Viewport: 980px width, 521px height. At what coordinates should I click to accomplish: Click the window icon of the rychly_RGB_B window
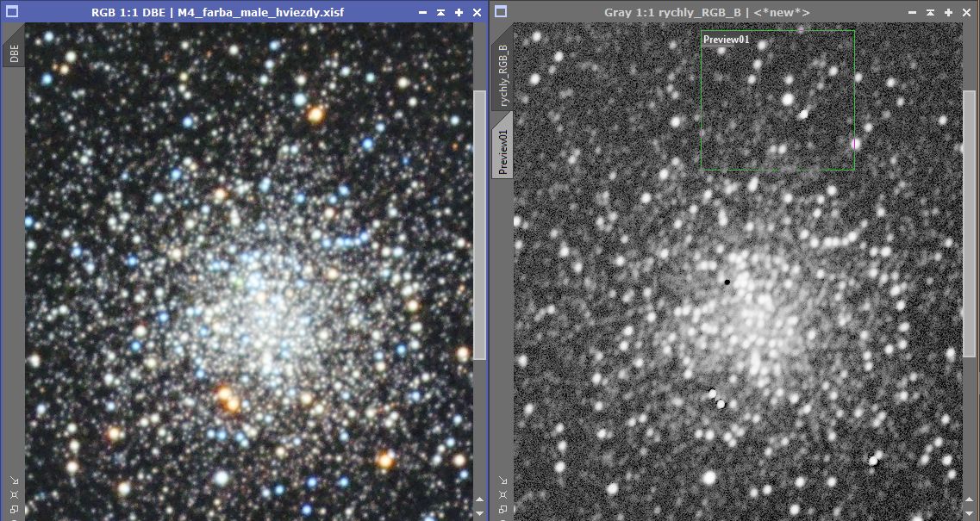click(x=502, y=12)
